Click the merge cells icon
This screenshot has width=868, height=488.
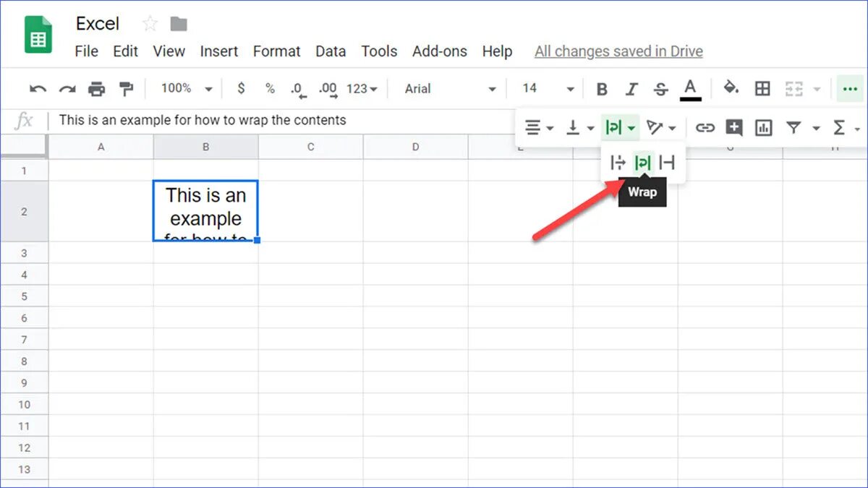pos(794,89)
